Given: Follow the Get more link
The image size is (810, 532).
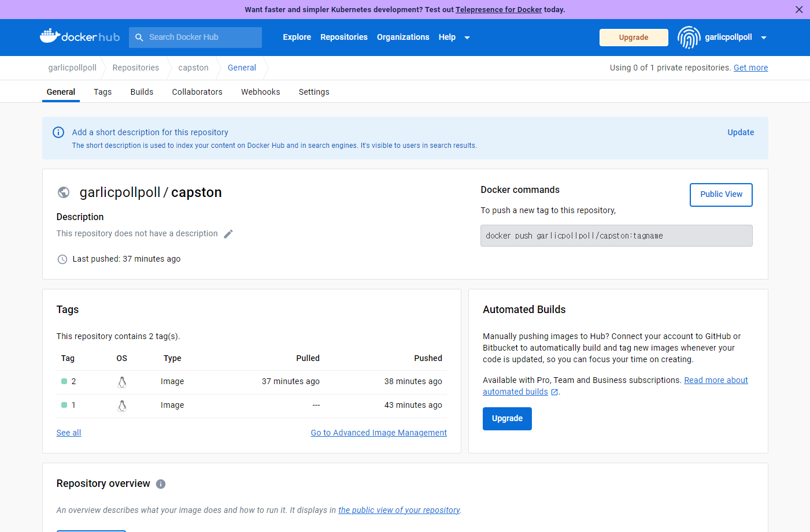Looking at the screenshot, I should coord(750,68).
